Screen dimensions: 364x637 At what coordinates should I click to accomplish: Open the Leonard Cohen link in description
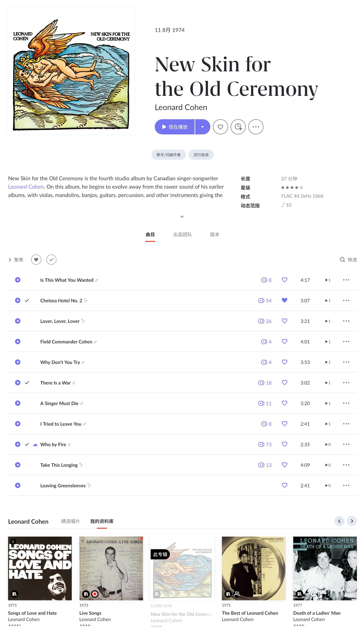click(x=26, y=187)
